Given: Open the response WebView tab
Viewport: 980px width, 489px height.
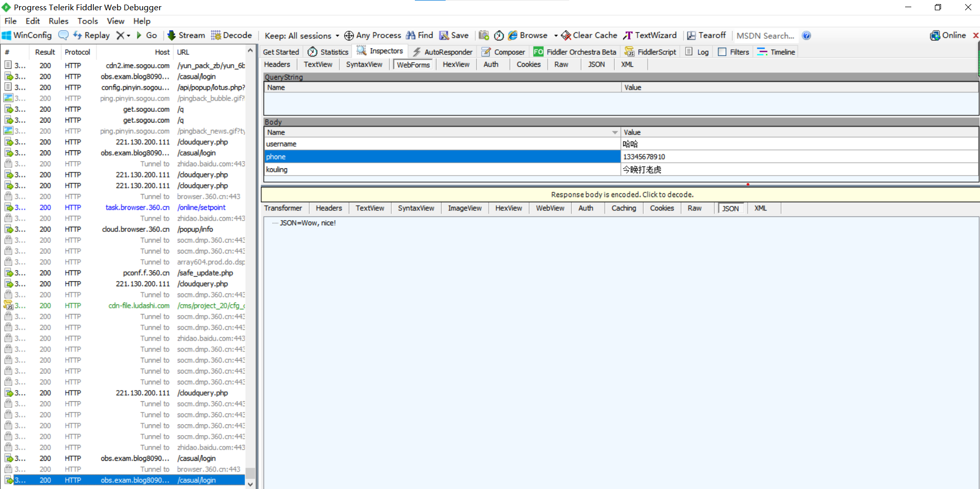Looking at the screenshot, I should (x=550, y=208).
